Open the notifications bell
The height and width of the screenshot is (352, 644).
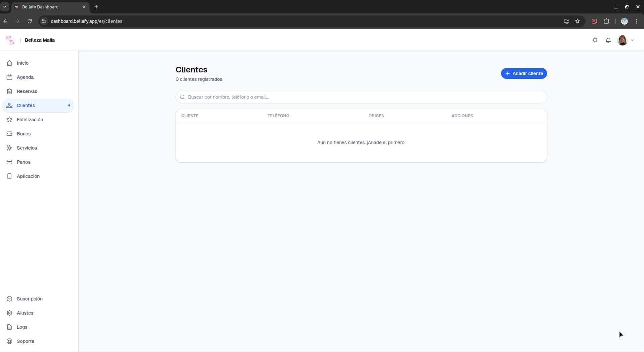click(608, 40)
